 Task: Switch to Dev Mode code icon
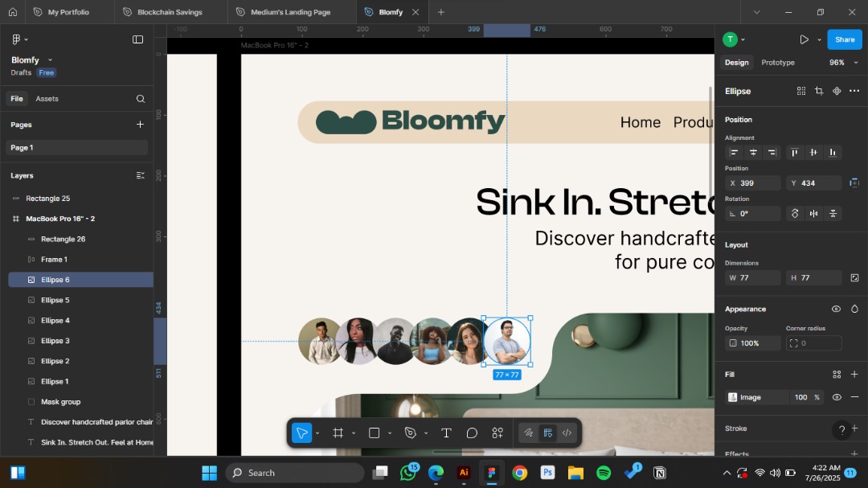click(567, 433)
